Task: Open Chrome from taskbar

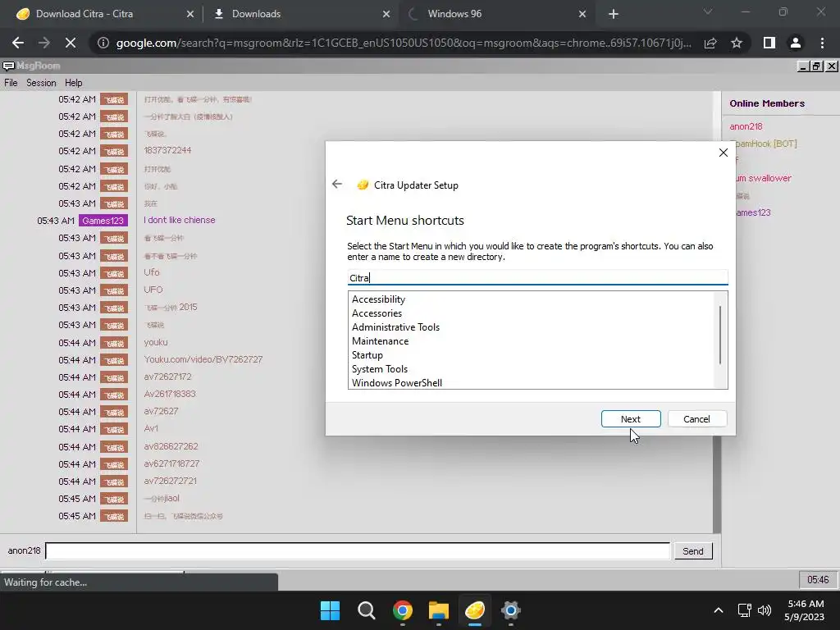Action: 402,610
